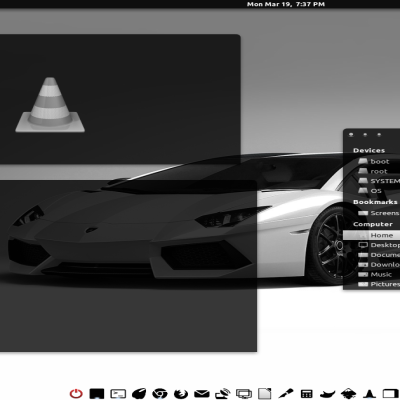Select the SYSTEM drive in the sidebar
The image size is (400, 400).
[x=371, y=181]
